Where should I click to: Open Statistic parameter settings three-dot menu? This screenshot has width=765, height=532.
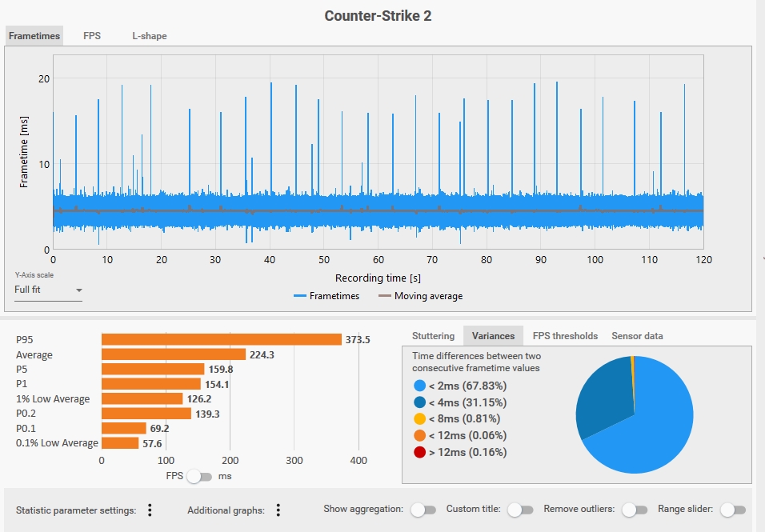(150, 510)
